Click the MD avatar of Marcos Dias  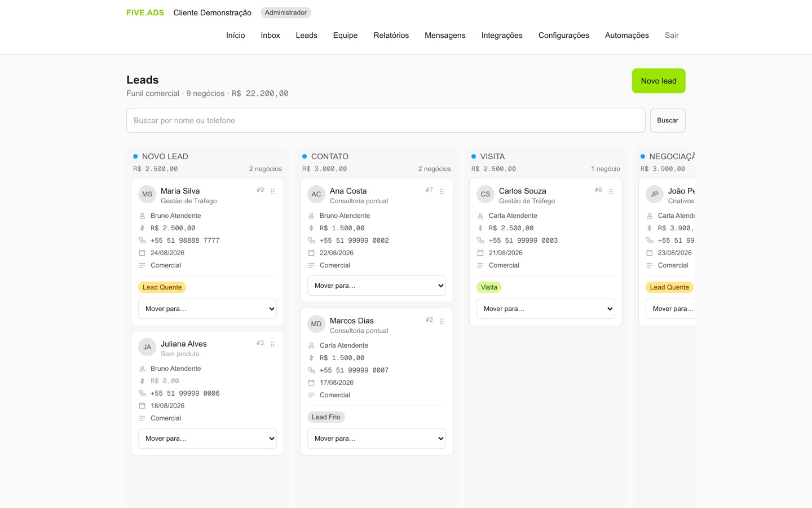pos(316,324)
